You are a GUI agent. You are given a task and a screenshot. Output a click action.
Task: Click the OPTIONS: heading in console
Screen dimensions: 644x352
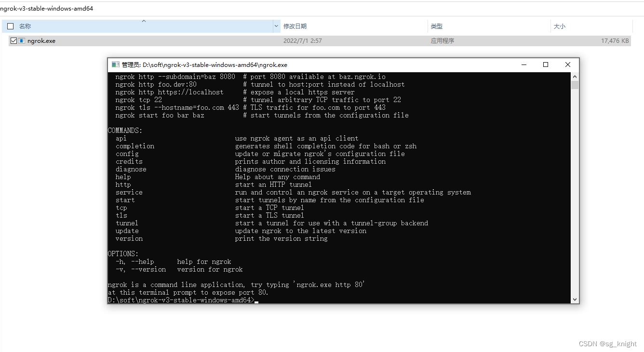click(x=123, y=254)
